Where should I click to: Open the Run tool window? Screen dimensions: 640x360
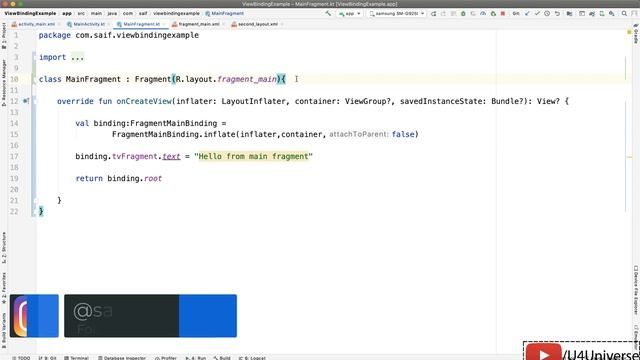point(196,358)
